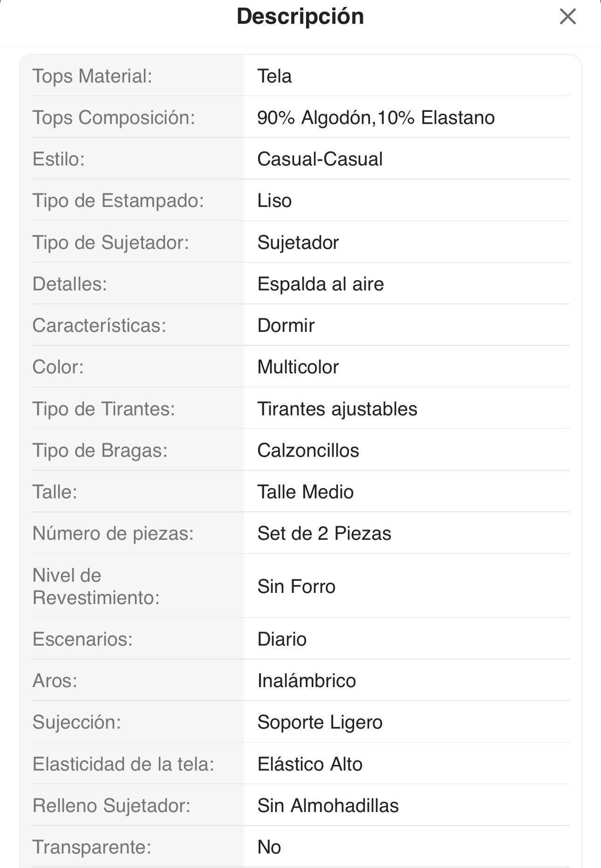601x868 pixels.
Task: Tap the Calzoncillos value text
Action: click(308, 450)
